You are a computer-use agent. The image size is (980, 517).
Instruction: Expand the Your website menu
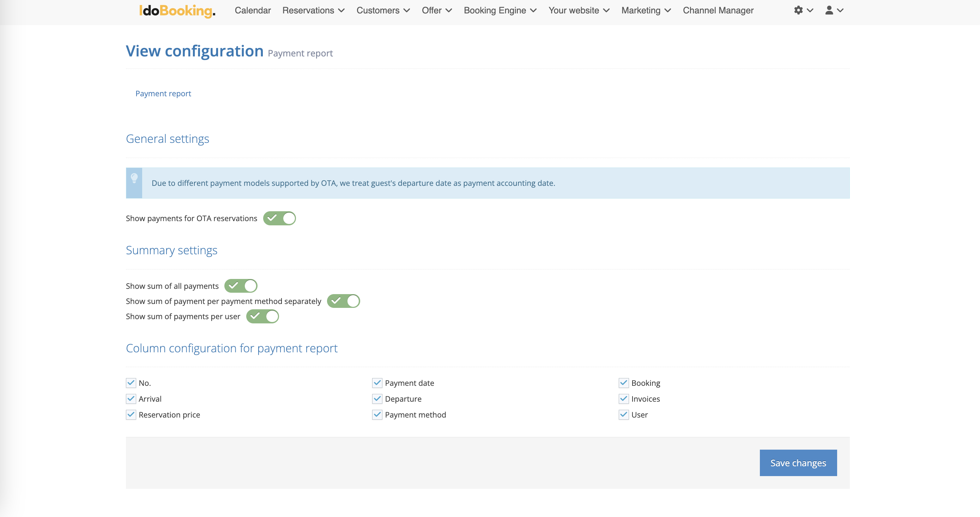(579, 11)
